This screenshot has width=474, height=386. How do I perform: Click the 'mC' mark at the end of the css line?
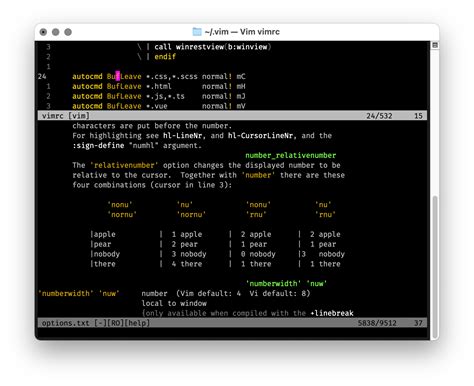pos(241,76)
